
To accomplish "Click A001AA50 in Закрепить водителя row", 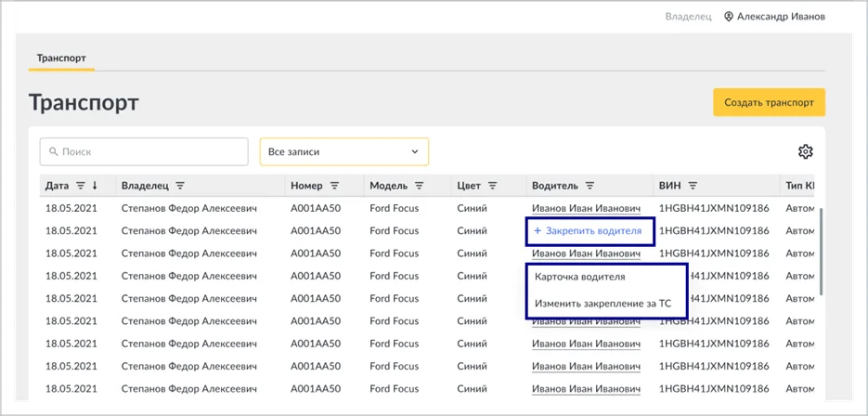I will pos(316,231).
